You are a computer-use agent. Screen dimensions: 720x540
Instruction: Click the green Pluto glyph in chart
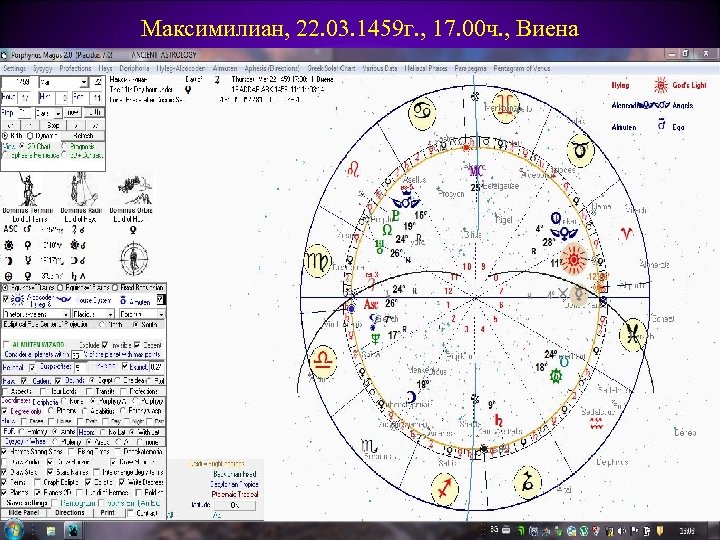pos(395,215)
